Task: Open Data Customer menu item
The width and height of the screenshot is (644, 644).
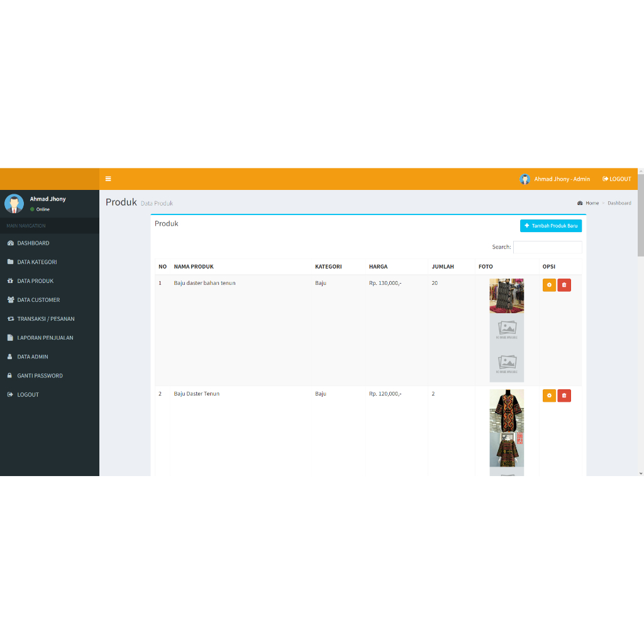Action: [38, 300]
